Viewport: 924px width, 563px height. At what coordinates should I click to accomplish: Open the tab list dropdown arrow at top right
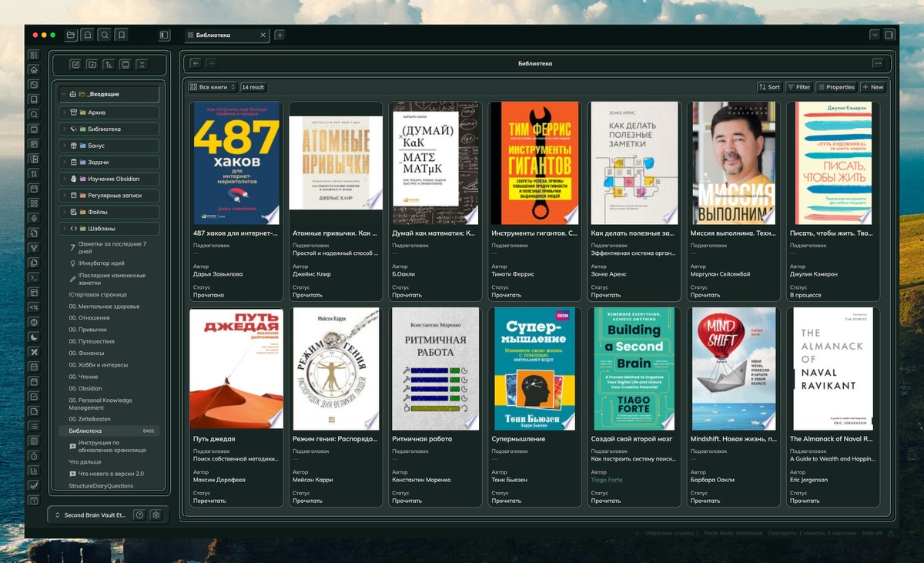click(x=875, y=35)
